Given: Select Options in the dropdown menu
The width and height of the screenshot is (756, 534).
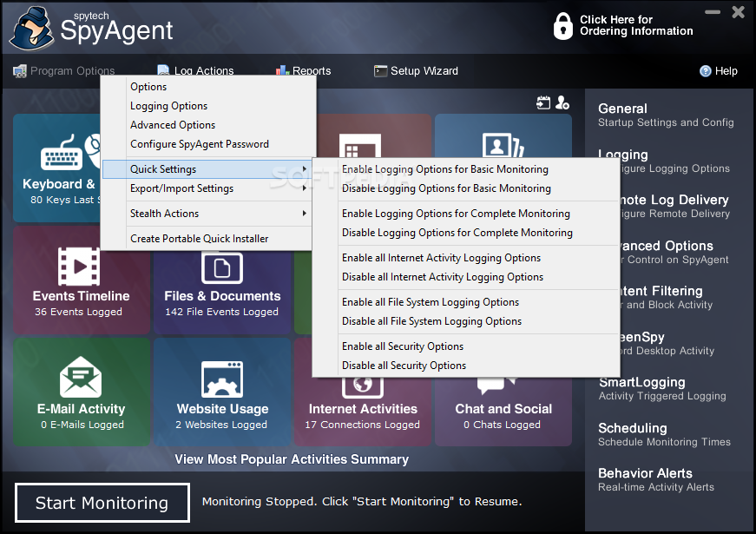Looking at the screenshot, I should point(207,87).
